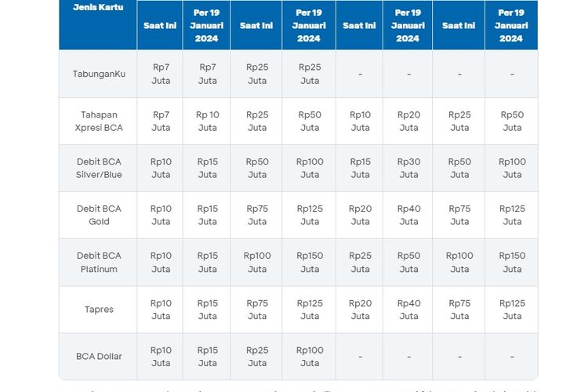Click Rp15 Juta in the BCA Dollar row
Screen dimensions: 588x392
[x=208, y=356]
